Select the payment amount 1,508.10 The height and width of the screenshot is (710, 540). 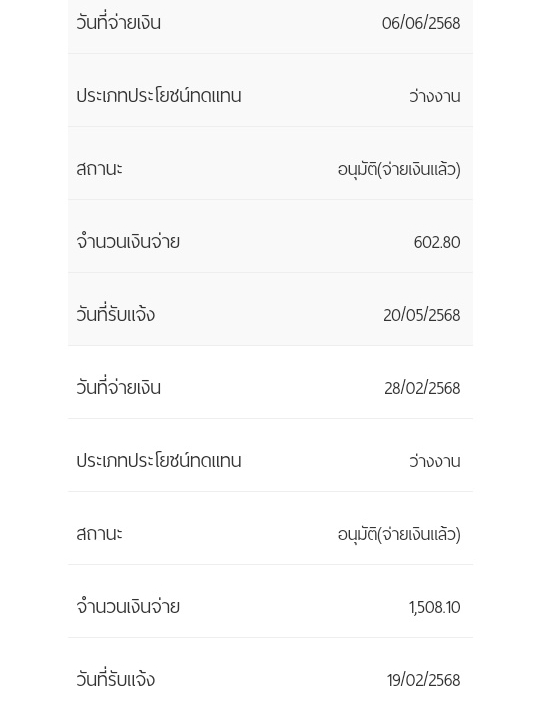click(x=435, y=607)
